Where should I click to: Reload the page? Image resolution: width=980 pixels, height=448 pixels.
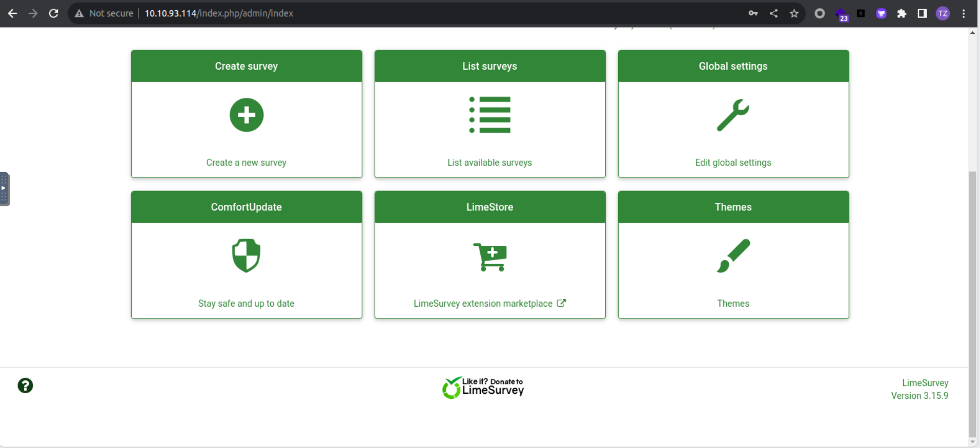[54, 13]
